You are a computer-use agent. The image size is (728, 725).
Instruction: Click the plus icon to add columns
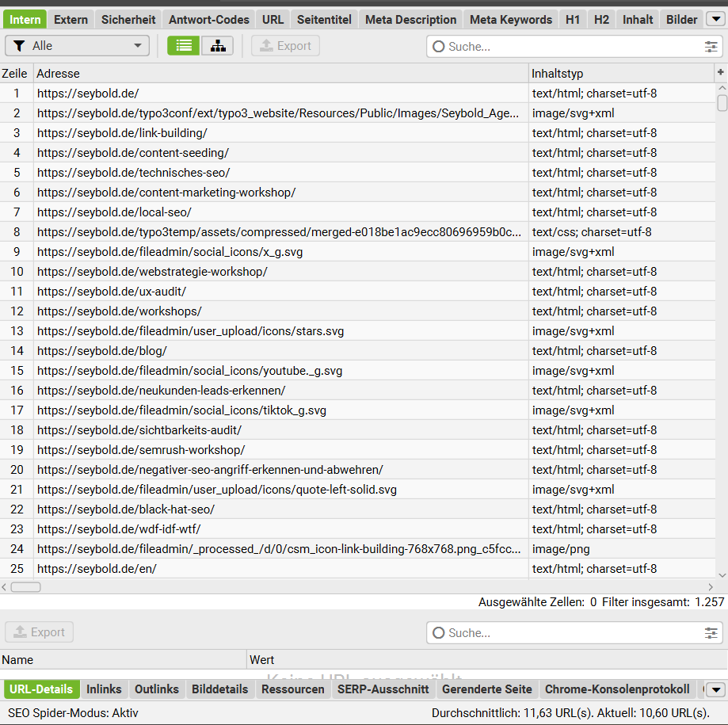721,72
